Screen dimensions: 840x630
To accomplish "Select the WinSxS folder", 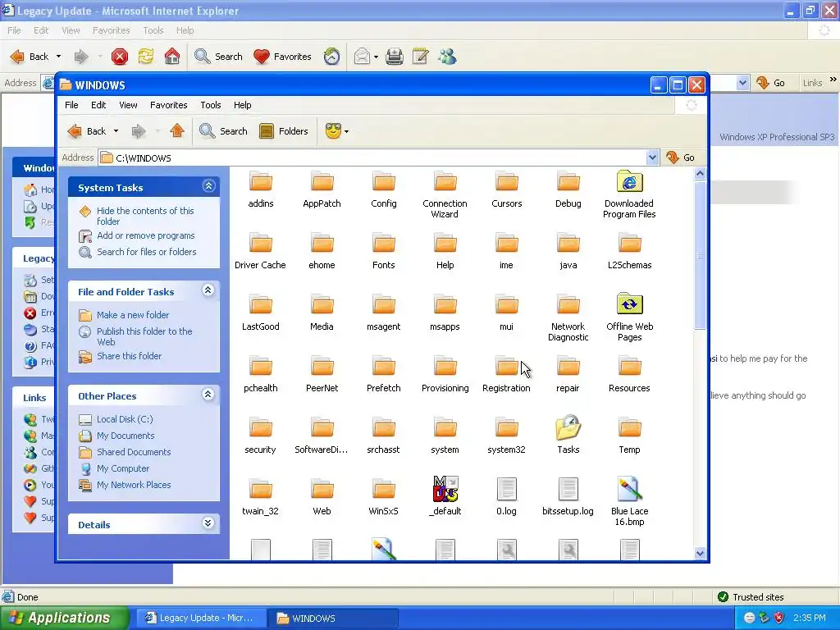I will point(384,497).
